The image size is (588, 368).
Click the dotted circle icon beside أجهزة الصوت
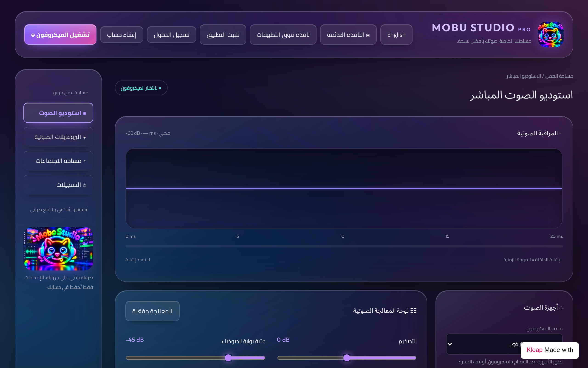click(x=561, y=308)
